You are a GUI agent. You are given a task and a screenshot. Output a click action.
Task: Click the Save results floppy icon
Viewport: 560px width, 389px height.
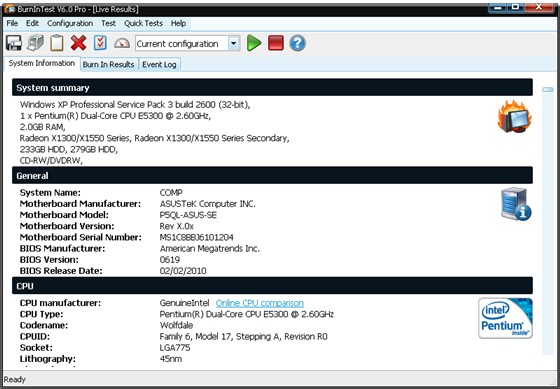[x=14, y=43]
